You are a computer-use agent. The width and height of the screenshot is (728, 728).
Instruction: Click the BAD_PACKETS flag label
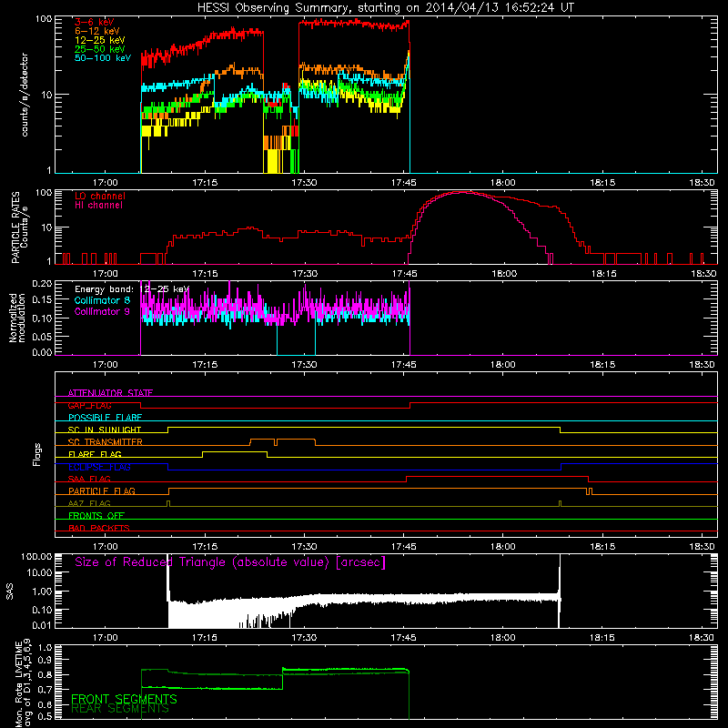click(99, 528)
